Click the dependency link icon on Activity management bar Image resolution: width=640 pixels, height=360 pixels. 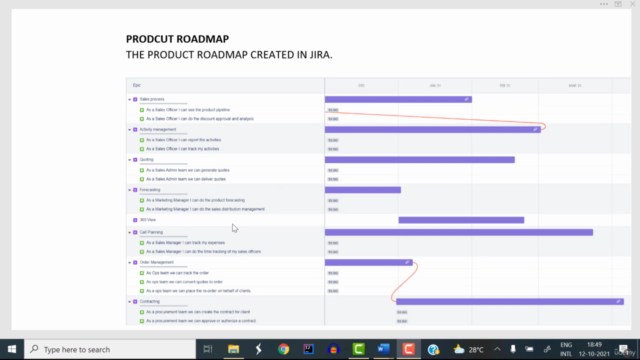536,129
